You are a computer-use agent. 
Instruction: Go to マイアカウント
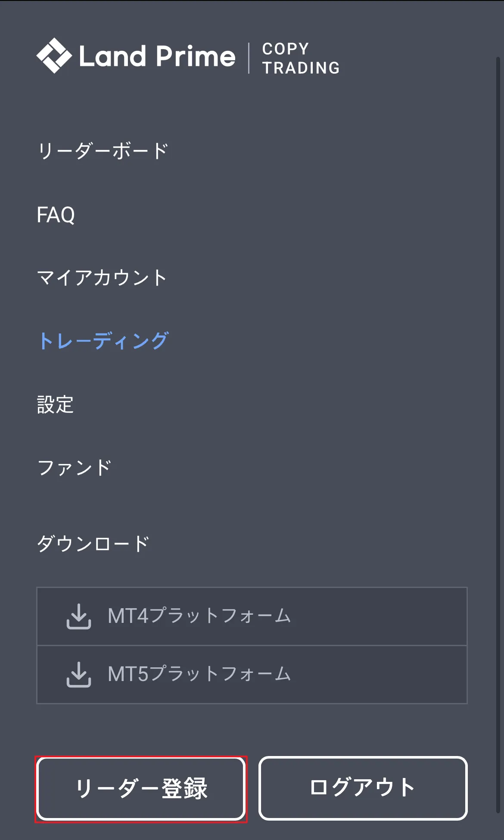click(102, 278)
